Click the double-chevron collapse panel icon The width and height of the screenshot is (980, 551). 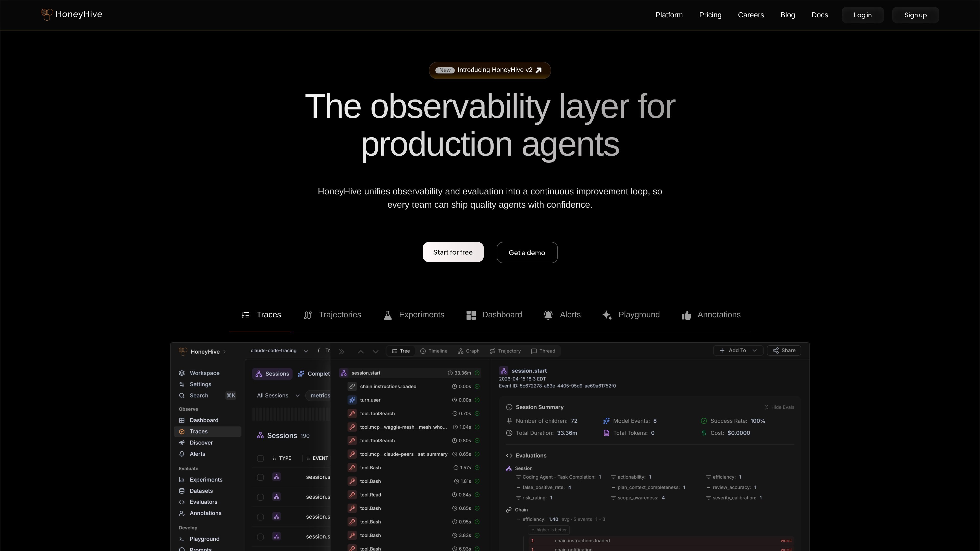click(342, 352)
